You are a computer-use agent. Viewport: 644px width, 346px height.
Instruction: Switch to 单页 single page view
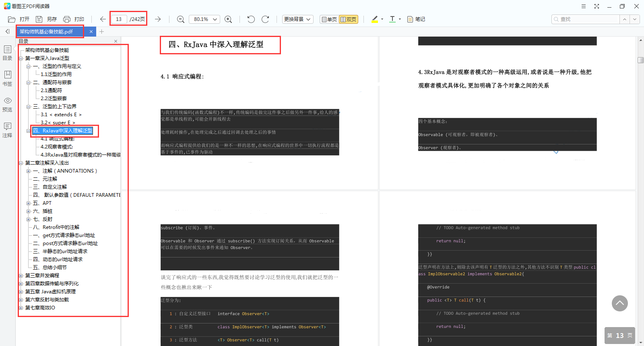[x=329, y=19]
